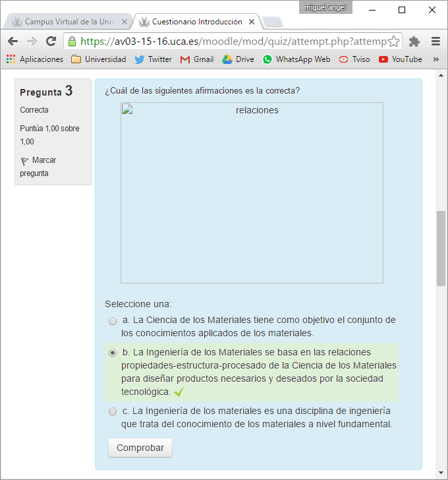This screenshot has width=448, height=480.
Task: Select answer option b radio button
Action: [113, 353]
